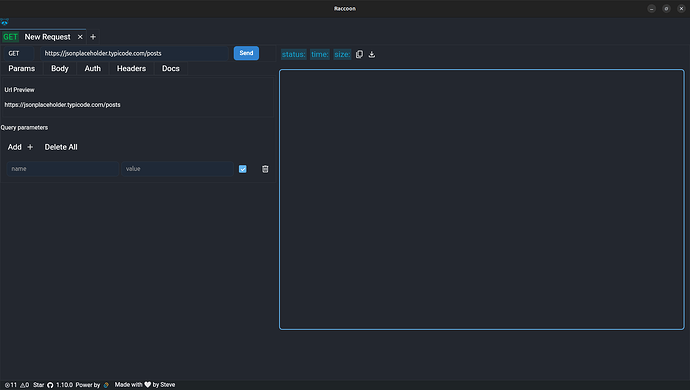Close the New Request tab
This screenshot has height=390, width=690.
pyautogui.click(x=80, y=37)
